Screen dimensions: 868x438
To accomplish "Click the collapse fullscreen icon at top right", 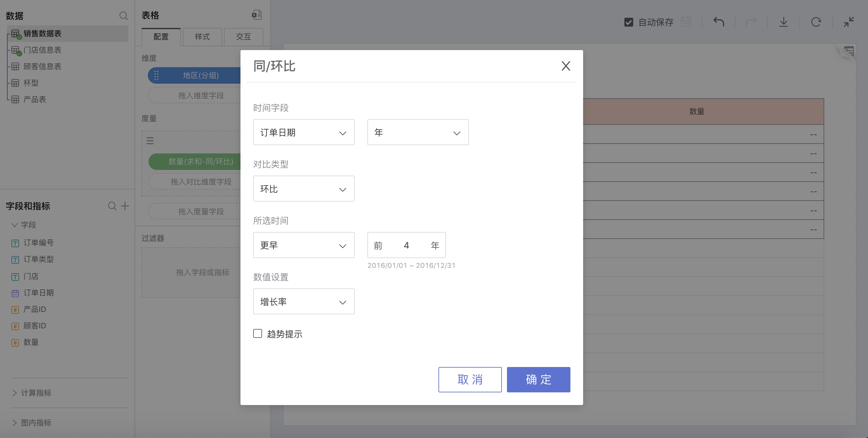I will [848, 22].
